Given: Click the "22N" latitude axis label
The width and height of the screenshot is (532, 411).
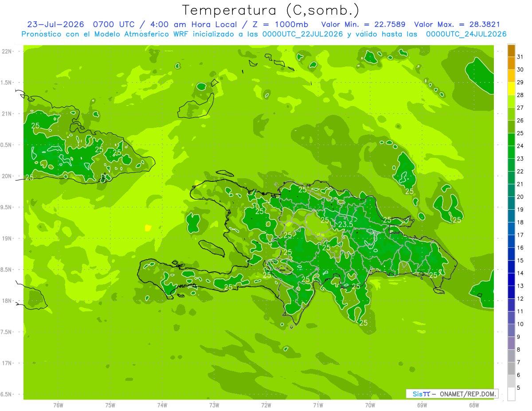Looking at the screenshot, I should point(7,51).
